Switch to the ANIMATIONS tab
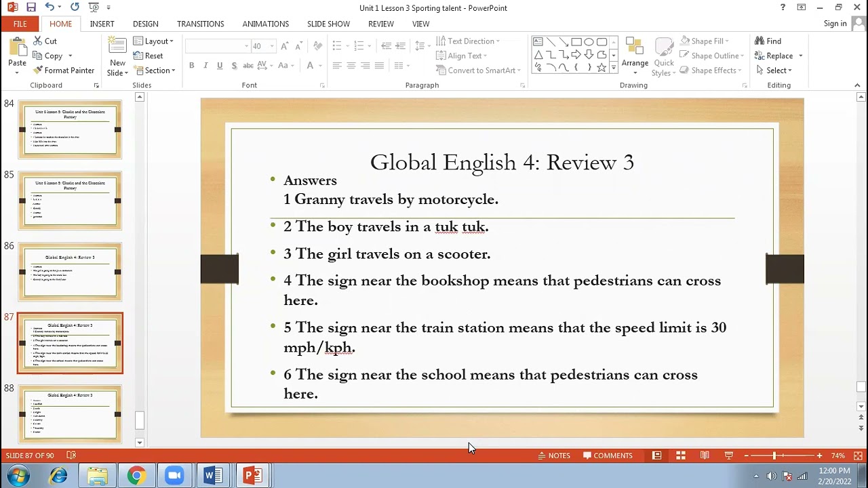This screenshot has width=868, height=488. 266,24
